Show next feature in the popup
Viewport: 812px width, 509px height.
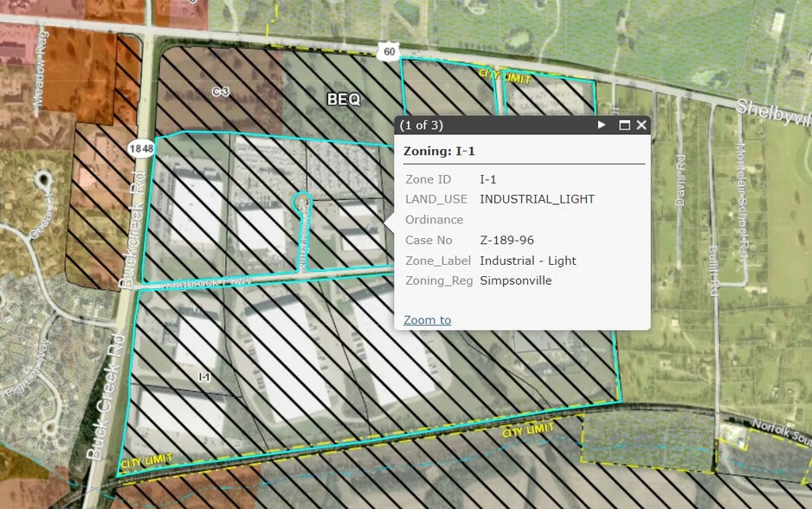point(602,126)
